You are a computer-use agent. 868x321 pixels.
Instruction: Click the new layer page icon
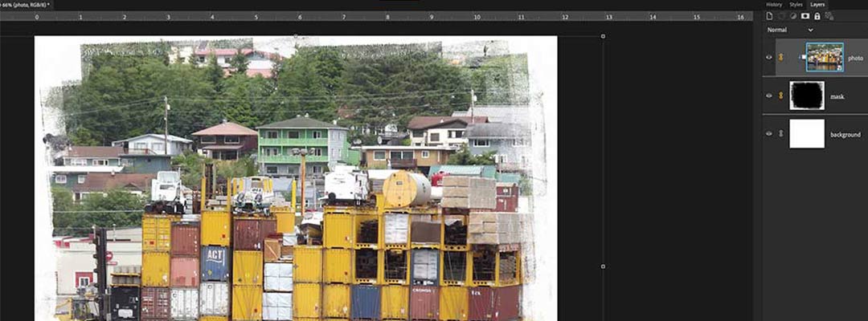pyautogui.click(x=769, y=16)
